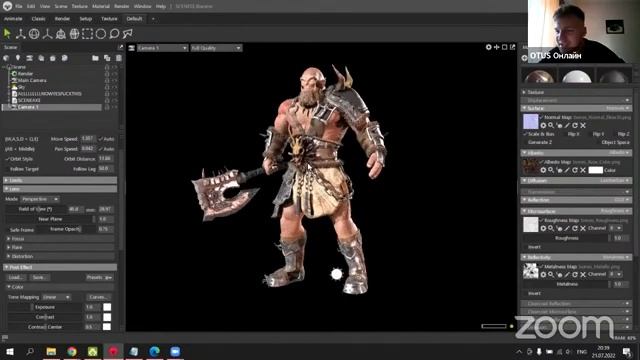640x360 pixels.
Task: Open Normal Map texture settings gear
Action: pos(543,125)
